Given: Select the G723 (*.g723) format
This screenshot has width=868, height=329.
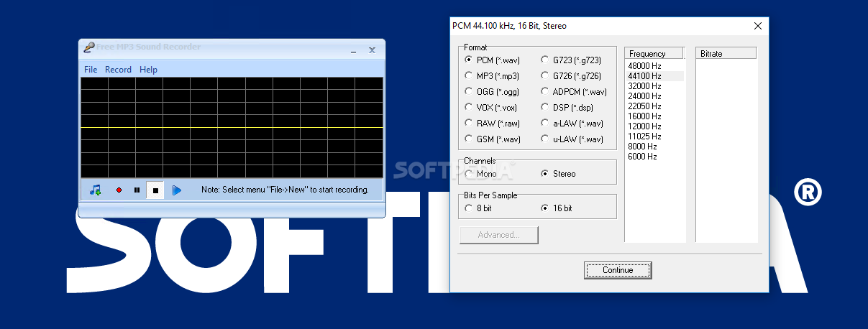Looking at the screenshot, I should 572,60.
